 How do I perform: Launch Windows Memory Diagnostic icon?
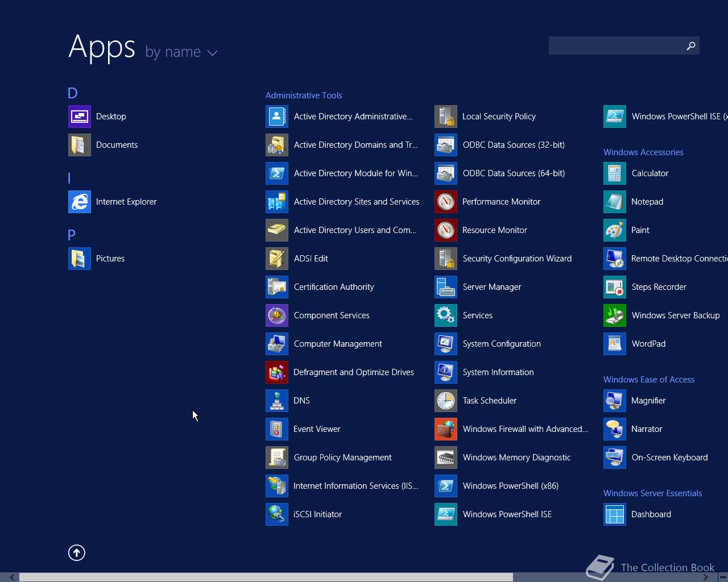(x=446, y=458)
